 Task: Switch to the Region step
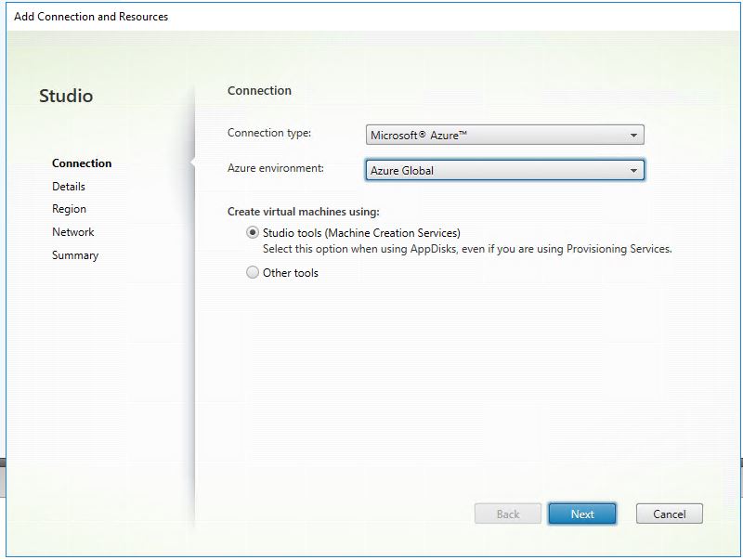point(69,210)
